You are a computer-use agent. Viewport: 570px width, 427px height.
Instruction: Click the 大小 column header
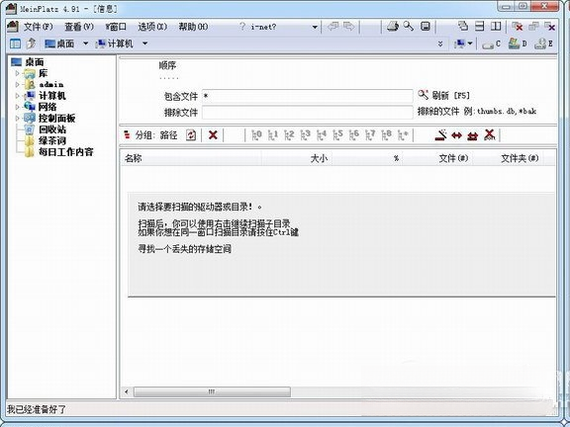click(x=319, y=158)
